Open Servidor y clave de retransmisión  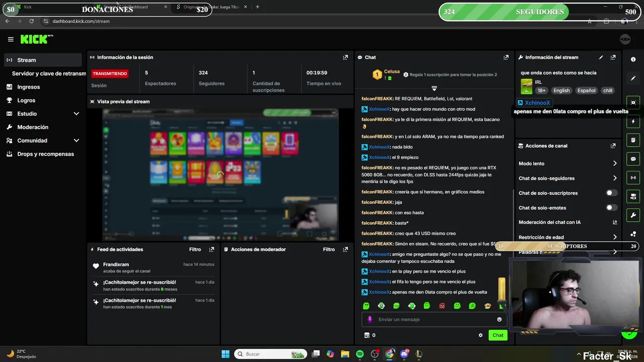click(x=49, y=73)
